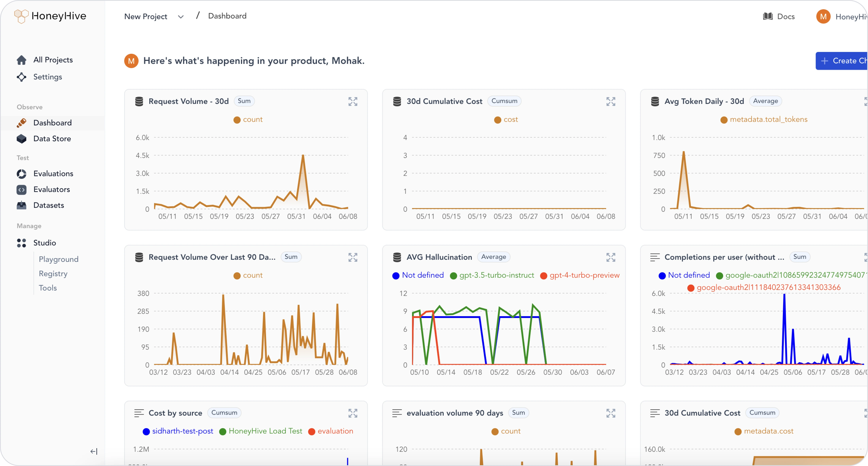Click the Dashboard icon in sidebar
The height and width of the screenshot is (466, 868).
(21, 122)
